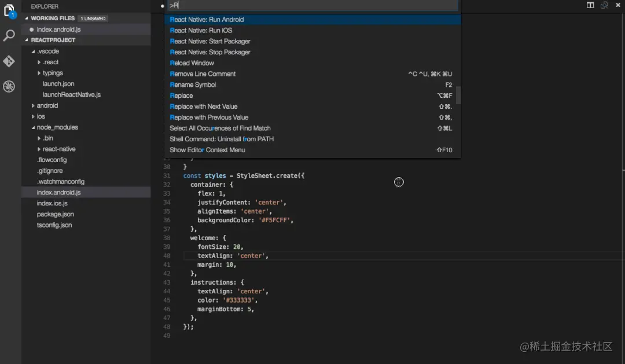Choose Rename Symbol command

click(312, 84)
